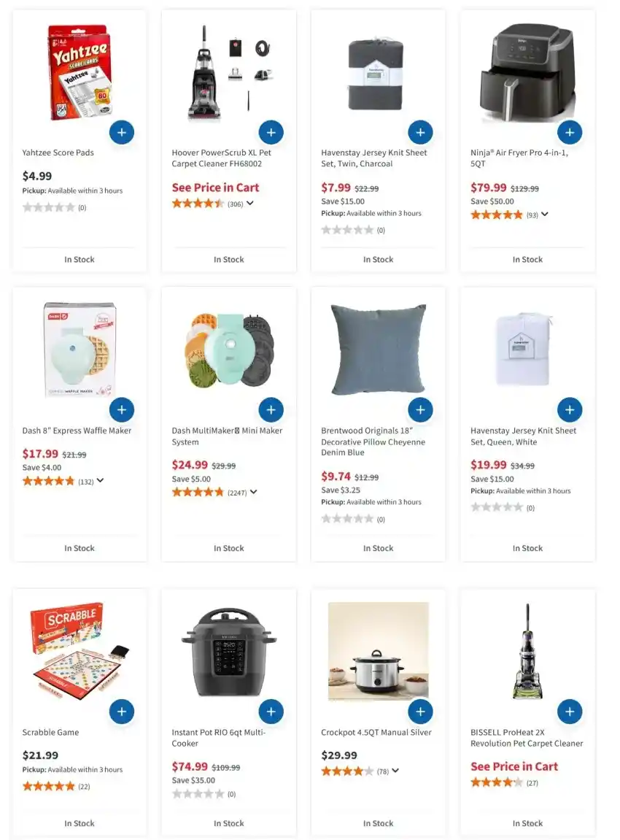Expand Hoover PowerScrub ratings chevron
This screenshot has height=840, width=620.
[250, 204]
